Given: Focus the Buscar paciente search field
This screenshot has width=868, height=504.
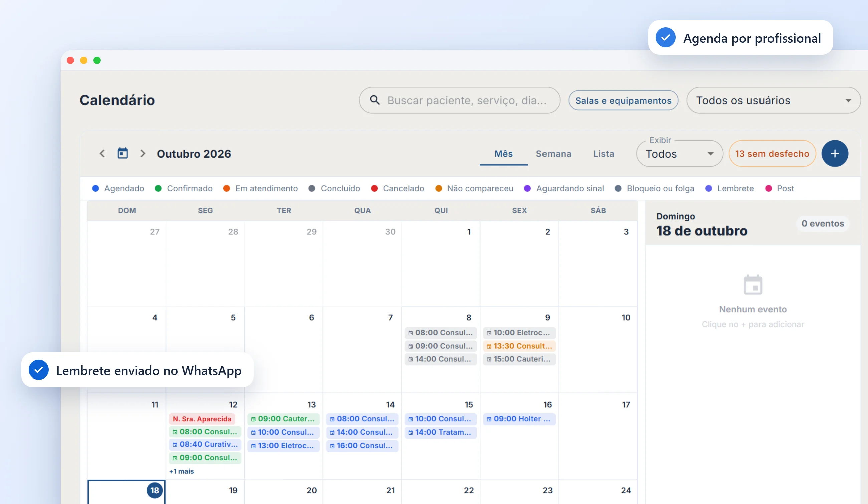Looking at the screenshot, I should coord(459,100).
